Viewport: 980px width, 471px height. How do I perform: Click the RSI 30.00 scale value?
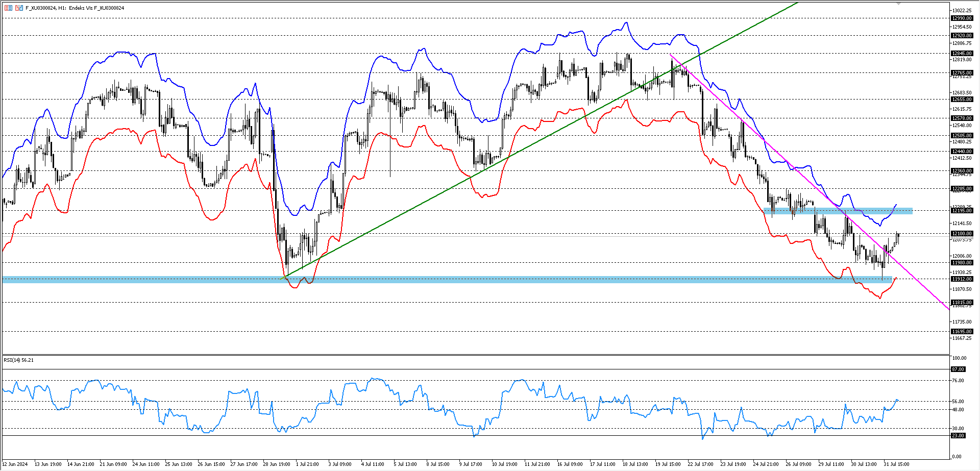(958, 429)
